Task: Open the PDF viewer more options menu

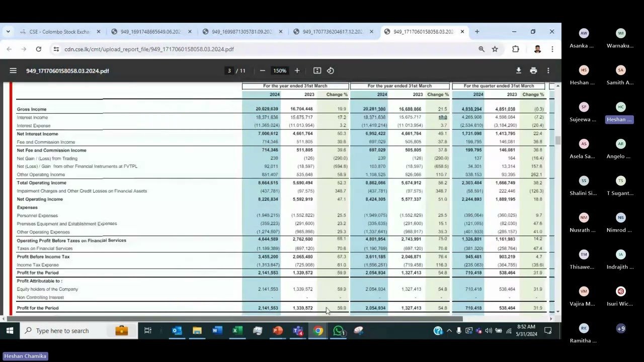Action: click(x=549, y=70)
